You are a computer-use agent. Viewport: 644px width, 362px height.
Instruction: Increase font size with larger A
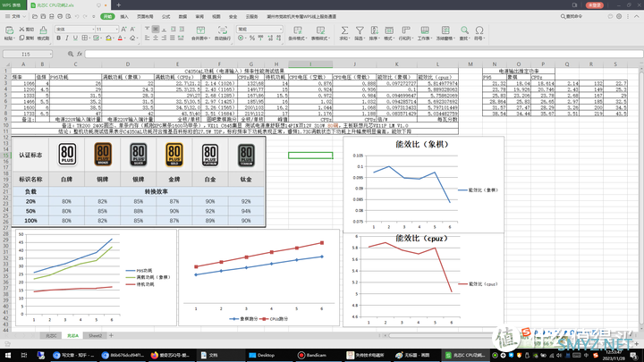pyautogui.click(x=124, y=29)
